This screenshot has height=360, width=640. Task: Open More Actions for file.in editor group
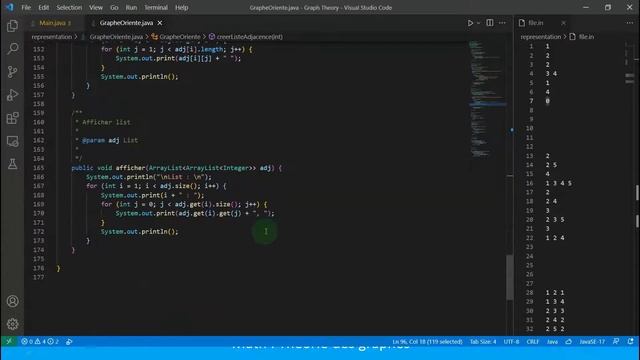click(630, 23)
